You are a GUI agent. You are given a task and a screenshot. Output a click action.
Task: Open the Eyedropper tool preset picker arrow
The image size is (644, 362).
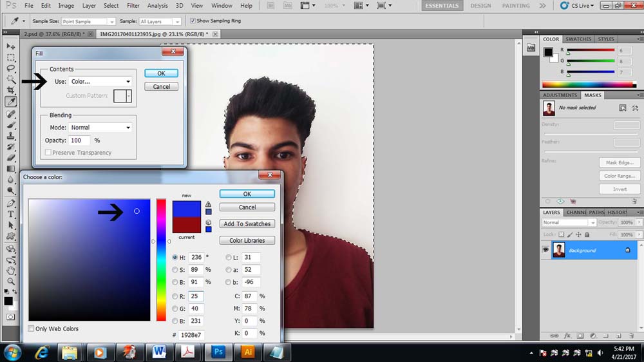(24, 21)
